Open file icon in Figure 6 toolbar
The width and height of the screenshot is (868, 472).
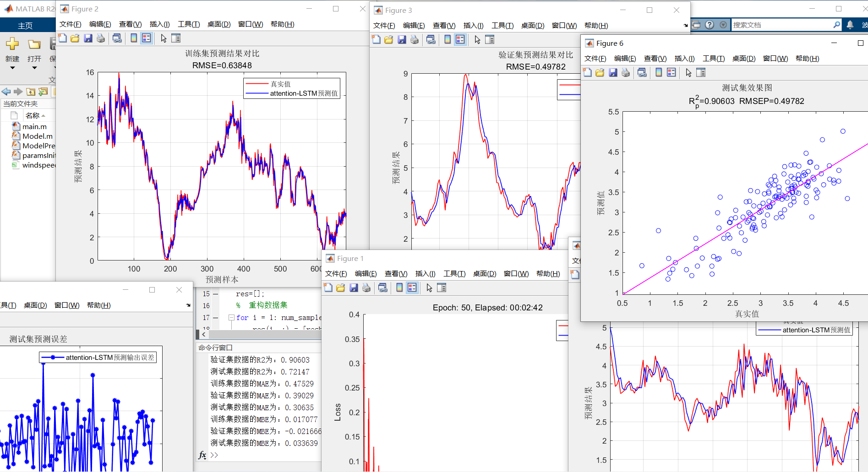coord(600,73)
